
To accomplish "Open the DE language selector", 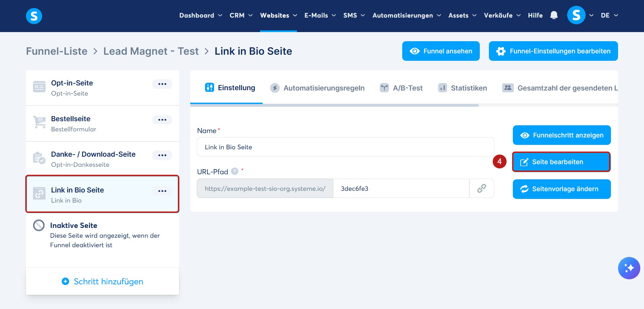I will 609,15.
